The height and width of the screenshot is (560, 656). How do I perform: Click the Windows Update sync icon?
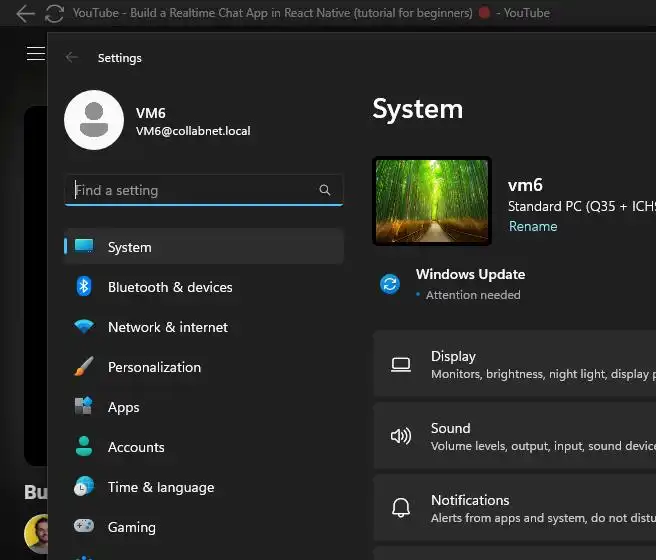(x=390, y=284)
